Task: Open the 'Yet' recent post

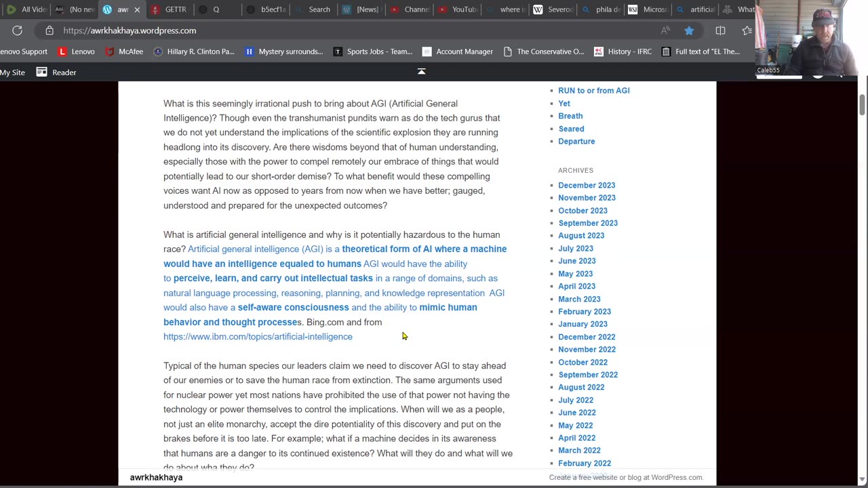Action: [564, 103]
